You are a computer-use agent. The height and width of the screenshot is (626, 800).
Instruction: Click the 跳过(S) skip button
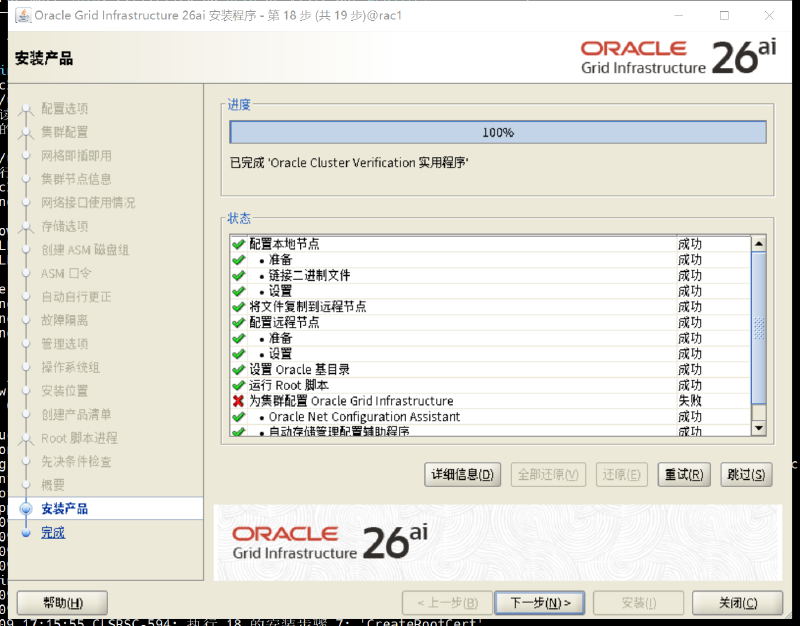pyautogui.click(x=746, y=474)
